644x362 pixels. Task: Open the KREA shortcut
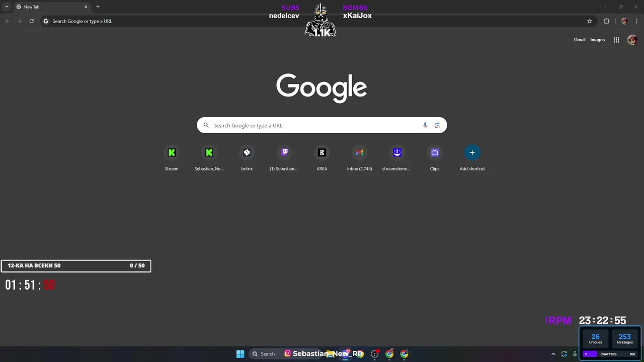pos(321,158)
